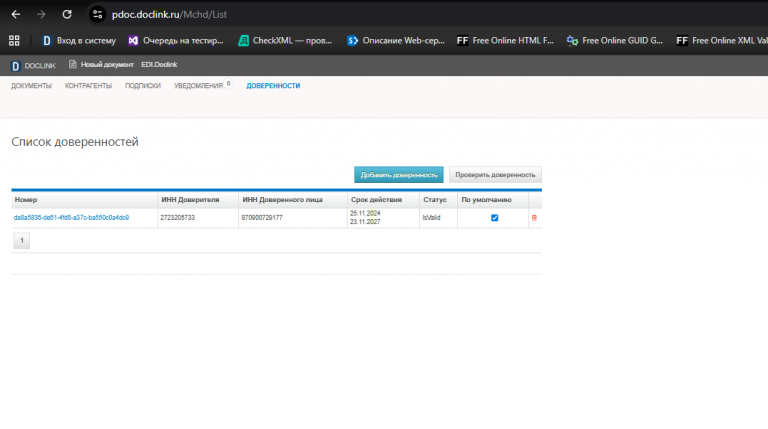Click the EDI.Doclink label
The width and height of the screenshot is (768, 429).
[159, 65]
